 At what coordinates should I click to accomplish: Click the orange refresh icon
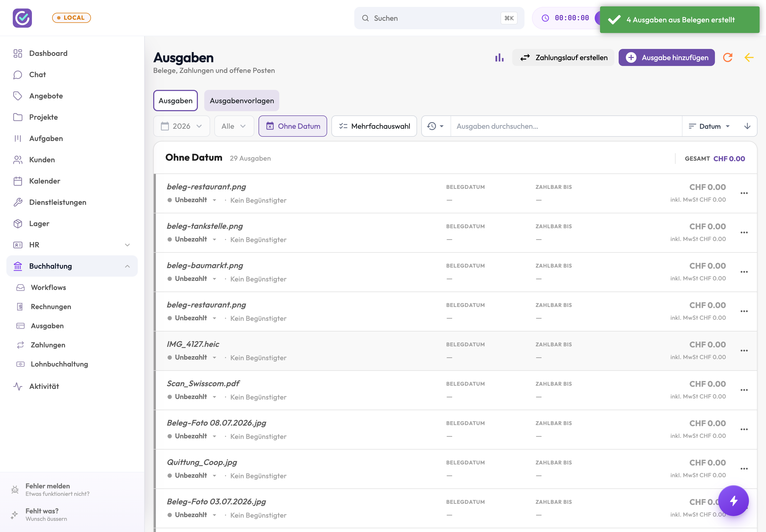pos(727,58)
